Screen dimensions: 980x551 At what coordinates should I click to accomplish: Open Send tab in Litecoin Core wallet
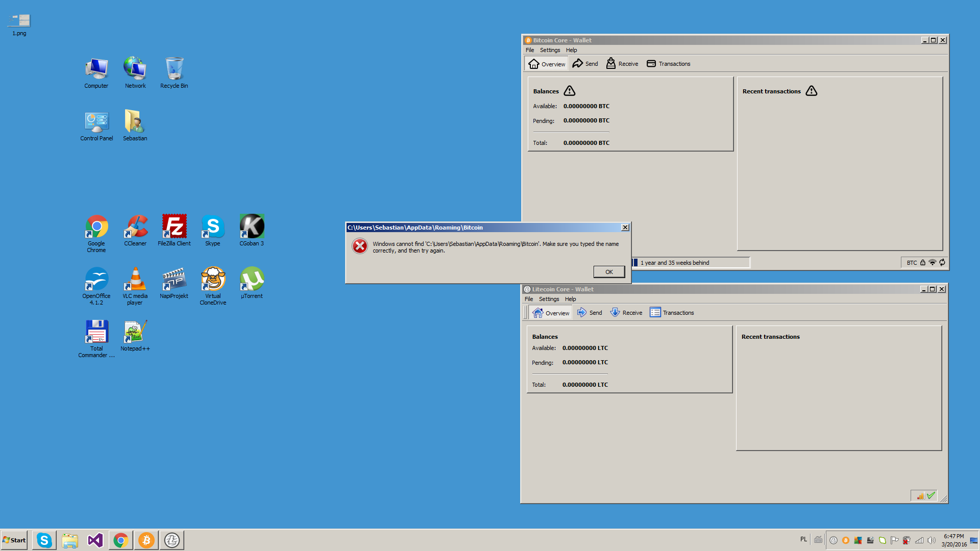tap(590, 313)
